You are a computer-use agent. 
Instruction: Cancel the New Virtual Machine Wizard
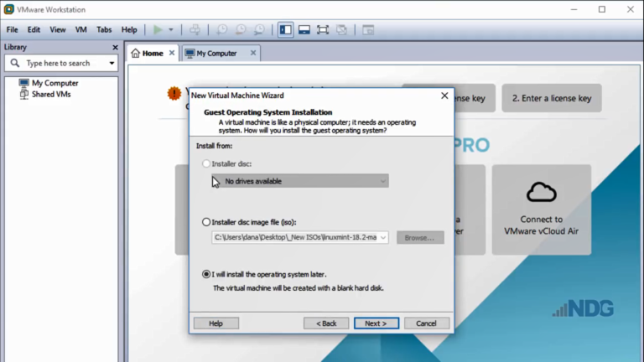(x=426, y=323)
